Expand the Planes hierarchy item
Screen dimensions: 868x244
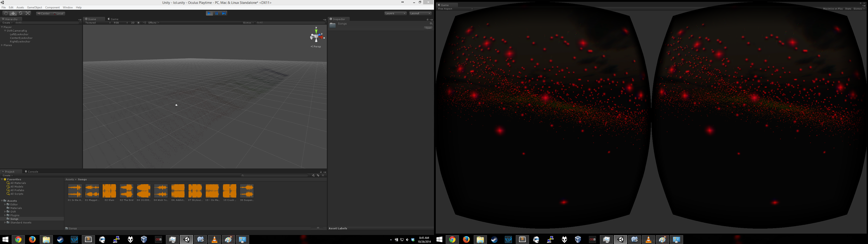tap(2, 45)
